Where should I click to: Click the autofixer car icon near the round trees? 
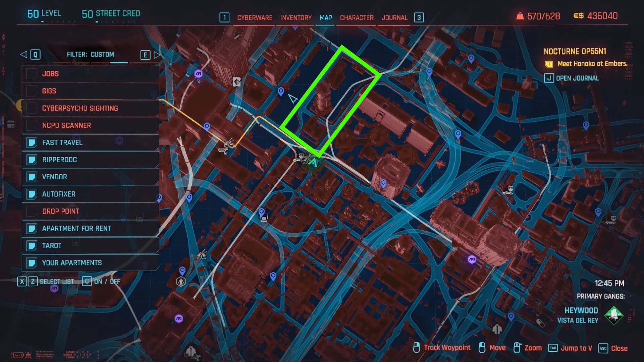coord(508,191)
